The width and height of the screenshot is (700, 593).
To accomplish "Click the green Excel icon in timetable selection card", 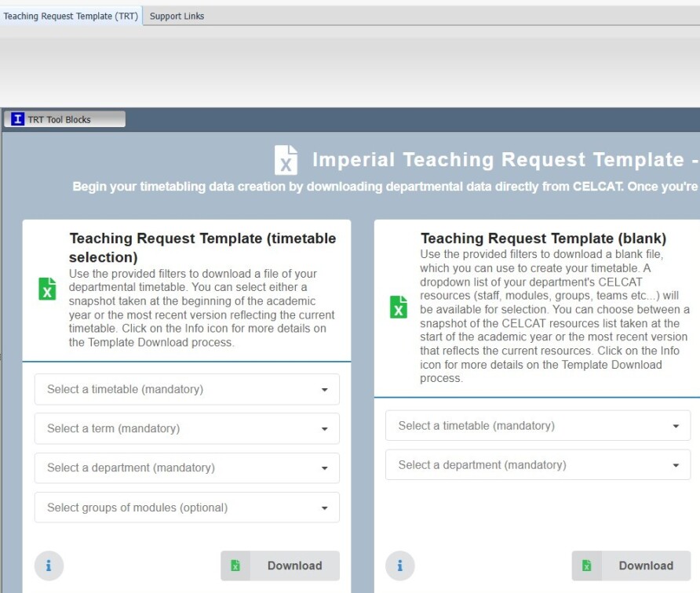I will point(48,289).
